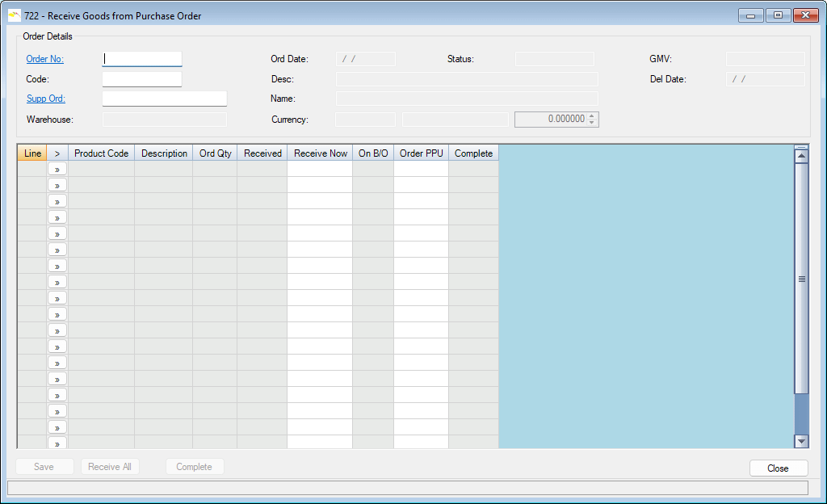The width and height of the screenshot is (827, 504).
Task: Increase the currency rate with up arrow
Action: coord(593,116)
